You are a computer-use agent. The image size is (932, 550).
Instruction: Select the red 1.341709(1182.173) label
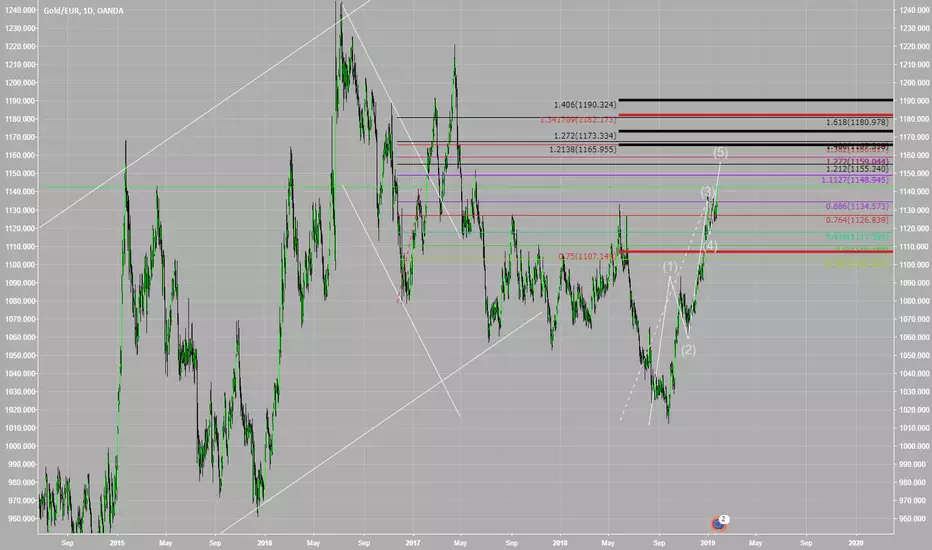click(x=578, y=120)
